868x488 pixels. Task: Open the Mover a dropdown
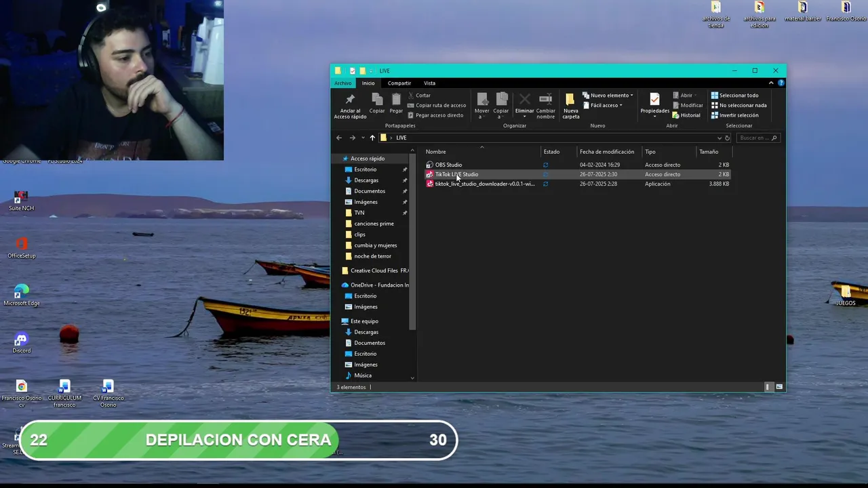point(482,106)
